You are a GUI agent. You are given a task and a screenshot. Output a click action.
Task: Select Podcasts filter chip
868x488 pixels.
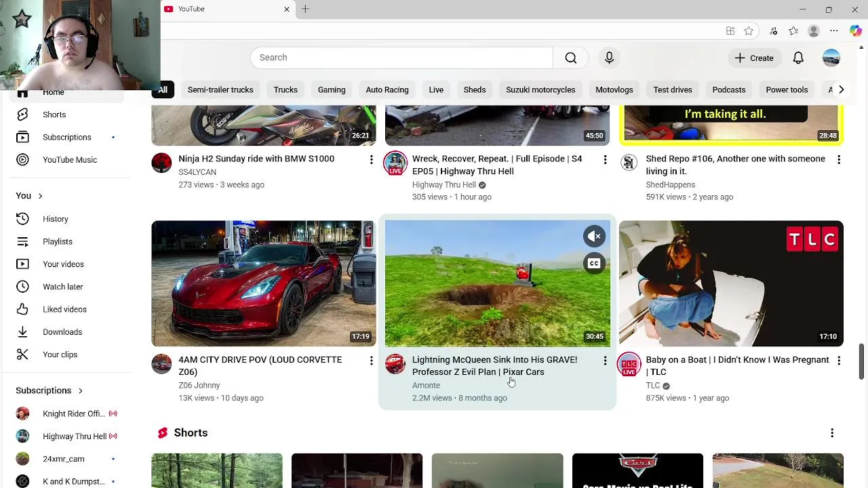click(x=729, y=89)
